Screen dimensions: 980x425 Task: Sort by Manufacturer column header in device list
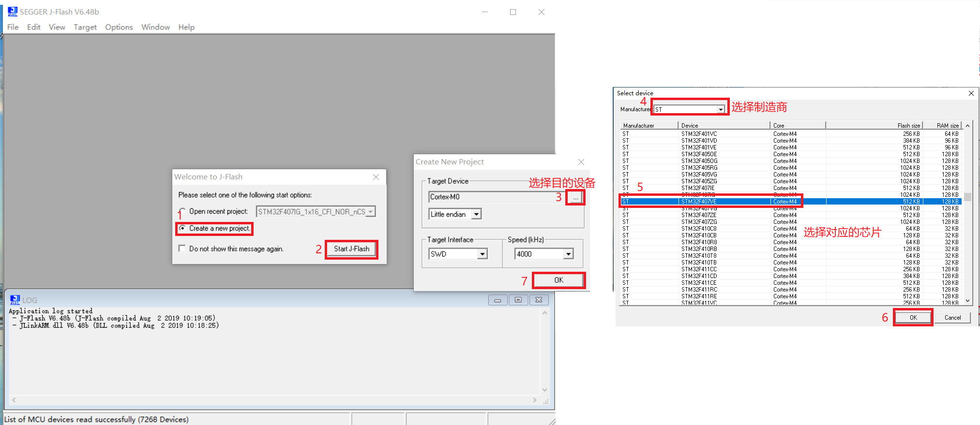[649, 125]
